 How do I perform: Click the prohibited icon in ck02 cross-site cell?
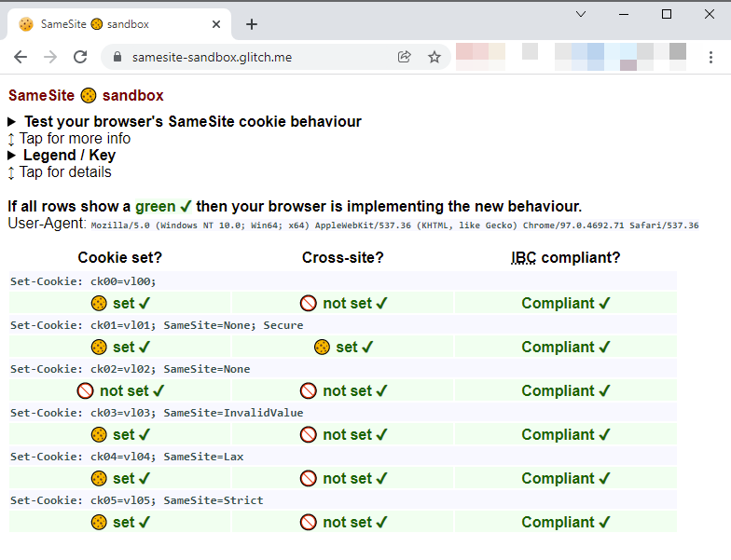308,391
